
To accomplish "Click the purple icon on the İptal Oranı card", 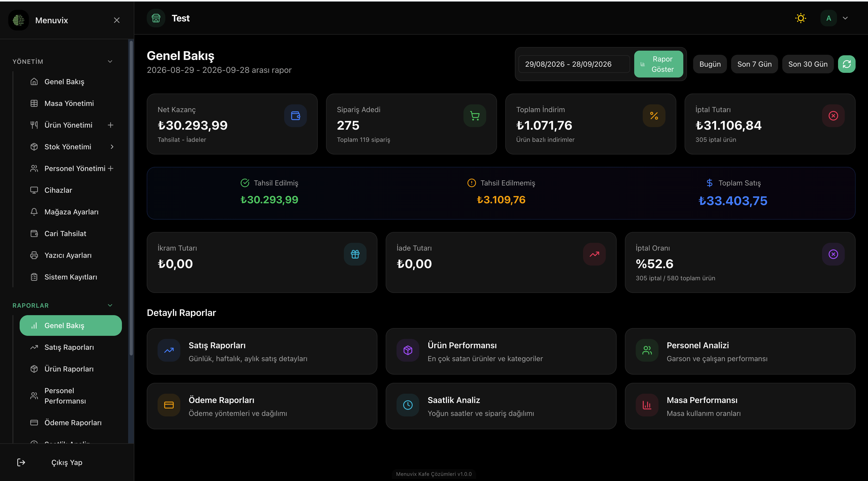I will [x=833, y=254].
